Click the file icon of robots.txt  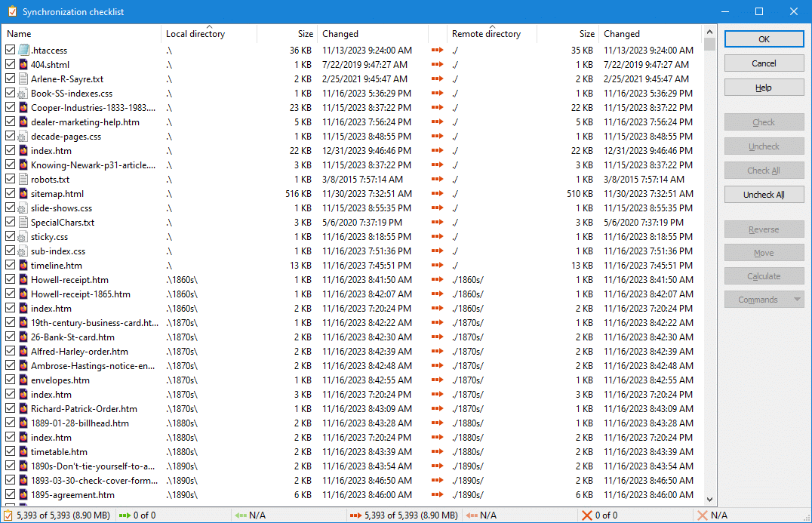pos(23,180)
